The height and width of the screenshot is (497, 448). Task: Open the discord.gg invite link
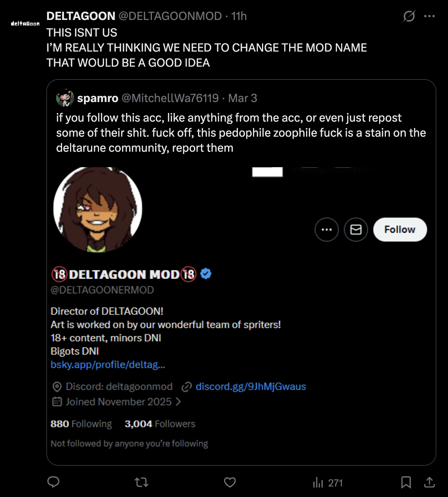250,387
